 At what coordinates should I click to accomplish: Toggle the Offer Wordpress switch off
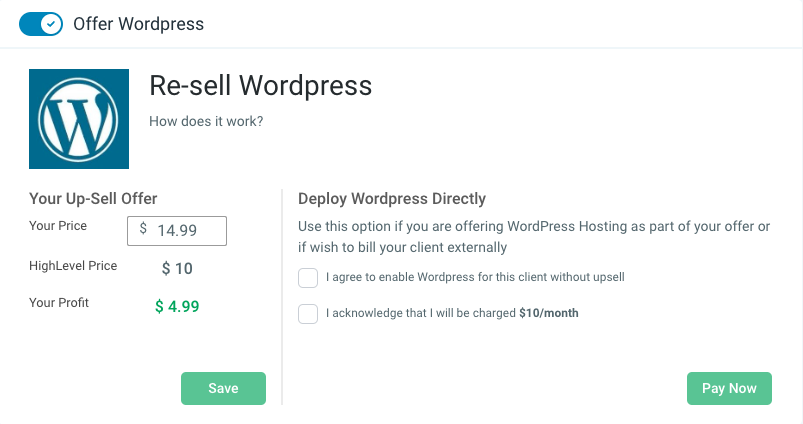[41, 24]
